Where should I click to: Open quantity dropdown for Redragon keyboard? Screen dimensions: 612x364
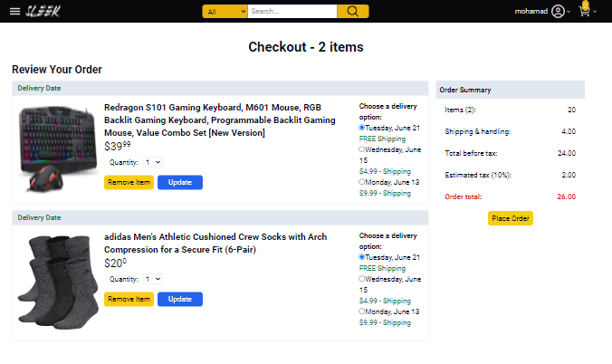tap(152, 162)
